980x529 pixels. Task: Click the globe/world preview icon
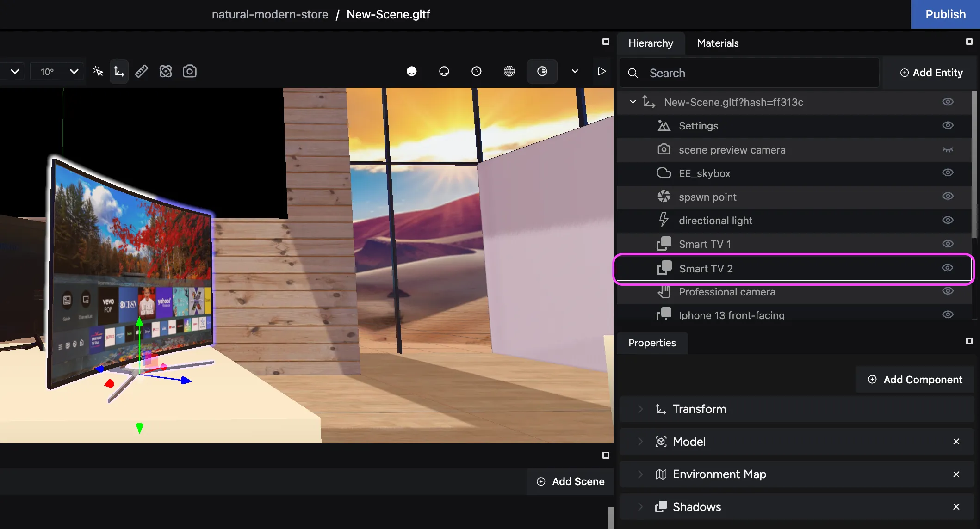click(509, 71)
